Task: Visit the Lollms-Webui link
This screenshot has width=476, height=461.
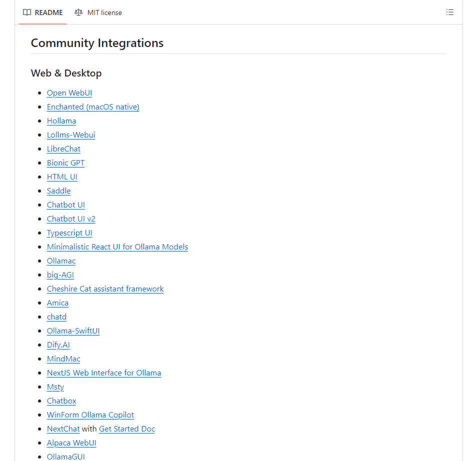Action: click(x=71, y=134)
